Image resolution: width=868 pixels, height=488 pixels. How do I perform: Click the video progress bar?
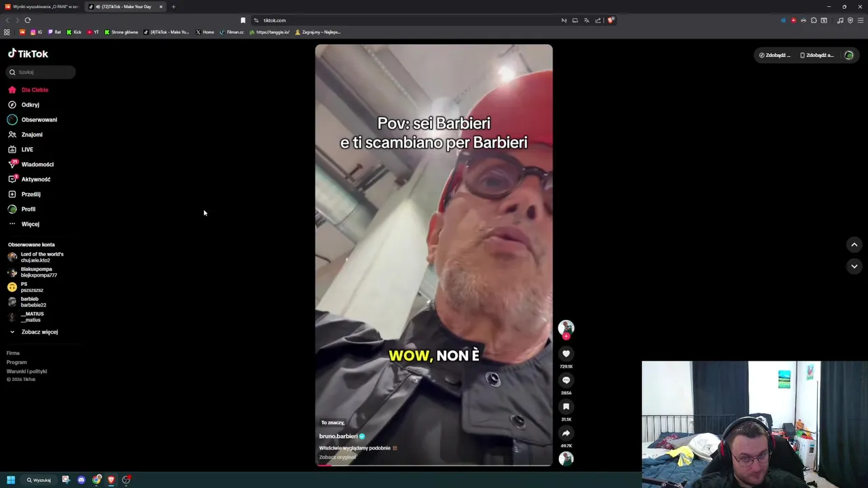pos(434,465)
